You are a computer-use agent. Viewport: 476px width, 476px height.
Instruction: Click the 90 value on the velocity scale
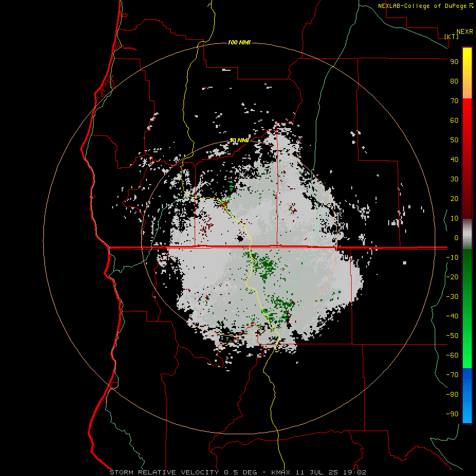[454, 62]
